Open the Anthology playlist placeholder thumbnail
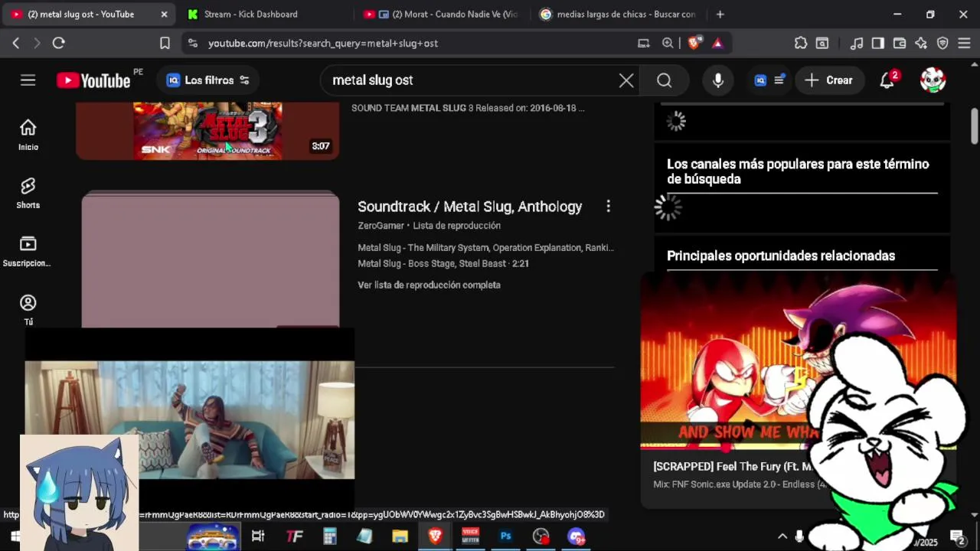Screen dimensions: 980x551 pyautogui.click(x=211, y=260)
